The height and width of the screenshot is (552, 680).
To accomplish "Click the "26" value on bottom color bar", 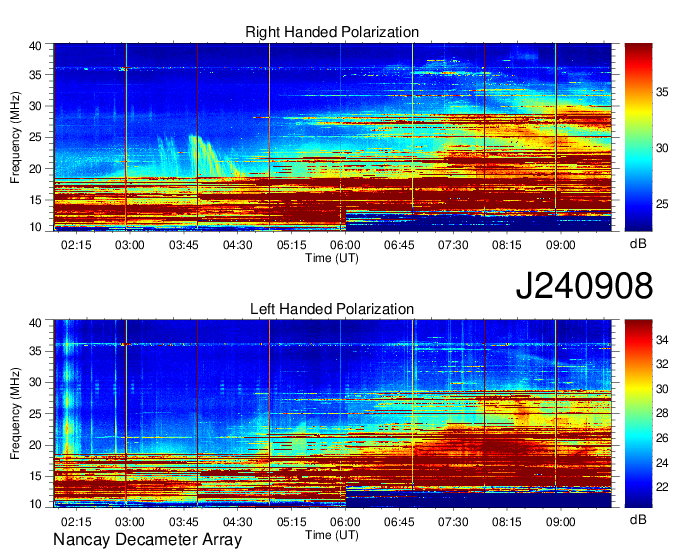I will point(662,438).
